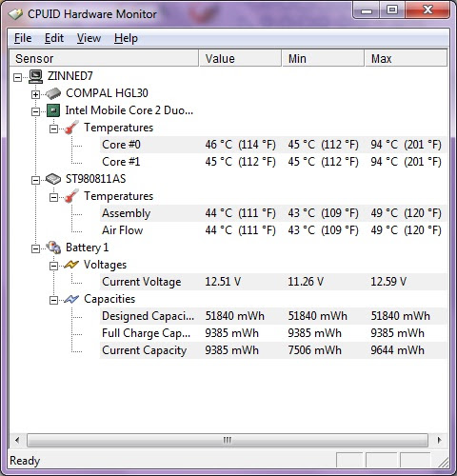The height and width of the screenshot is (476, 457).
Task: Select the Capacities label
Action: click(109, 299)
